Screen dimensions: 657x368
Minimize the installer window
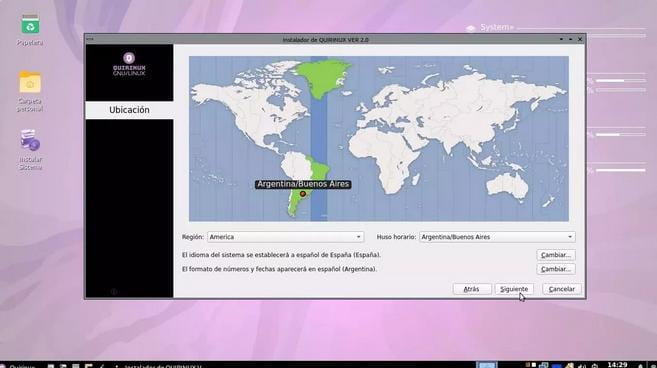(561, 39)
